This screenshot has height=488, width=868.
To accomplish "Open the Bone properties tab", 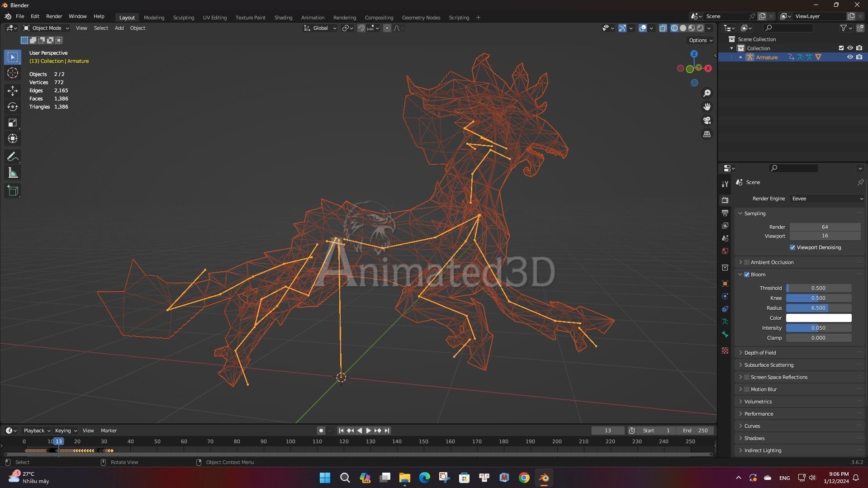I will pos(725,334).
